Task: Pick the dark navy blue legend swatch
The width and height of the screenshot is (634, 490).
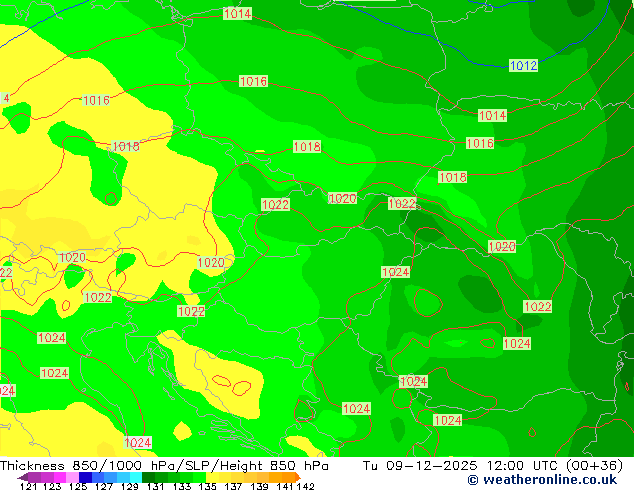Action: pos(85,477)
